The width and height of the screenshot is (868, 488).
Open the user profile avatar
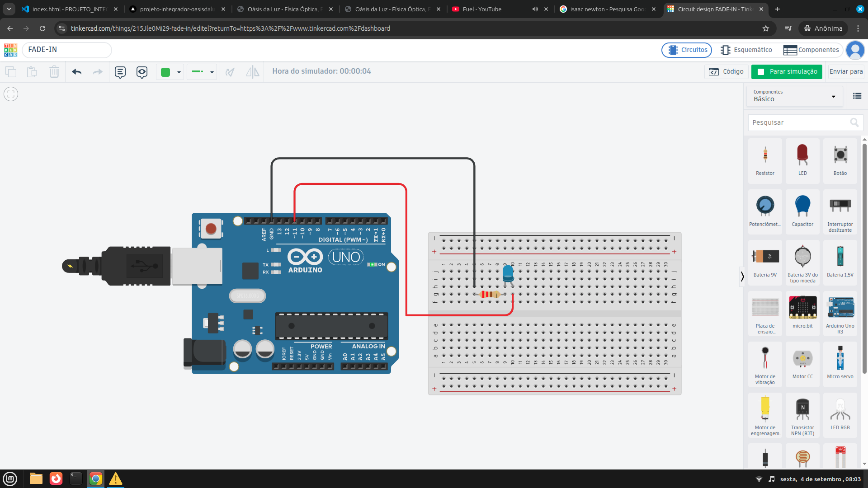(855, 50)
